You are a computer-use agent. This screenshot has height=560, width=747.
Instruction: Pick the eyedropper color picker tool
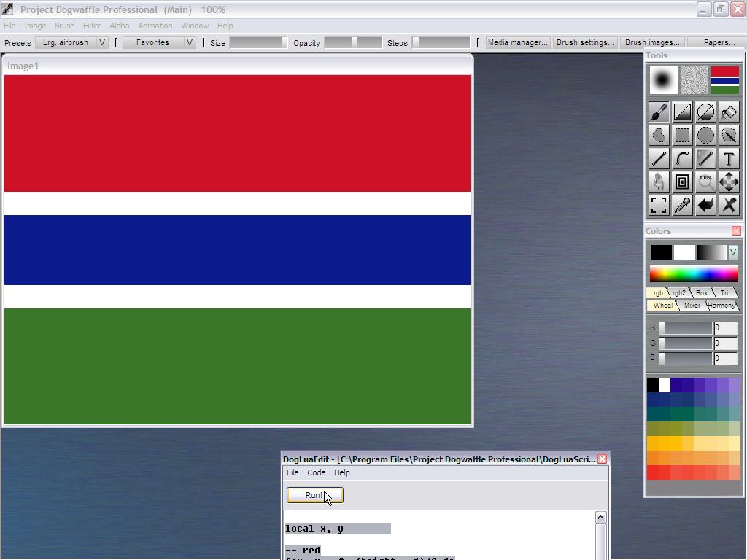click(682, 205)
